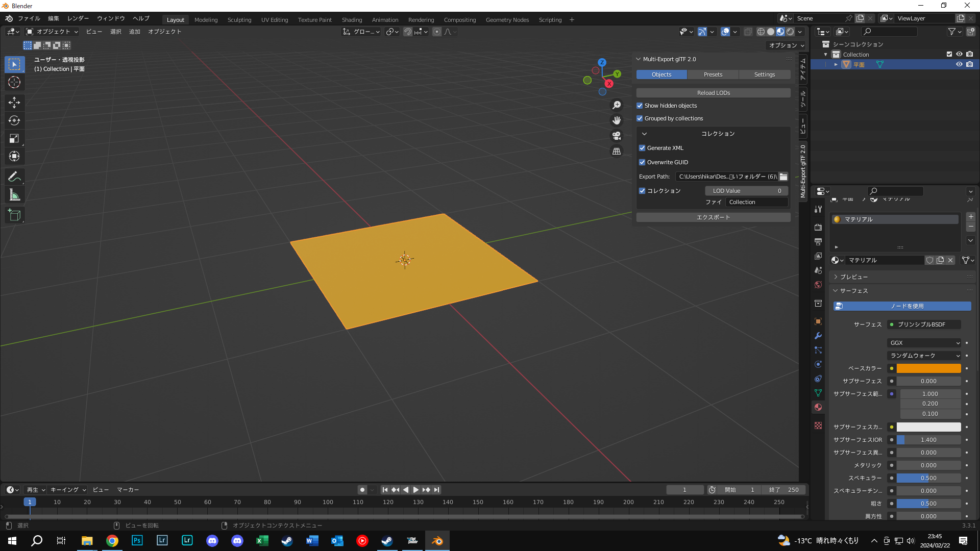
Task: Click the Reload LODs button
Action: click(713, 93)
